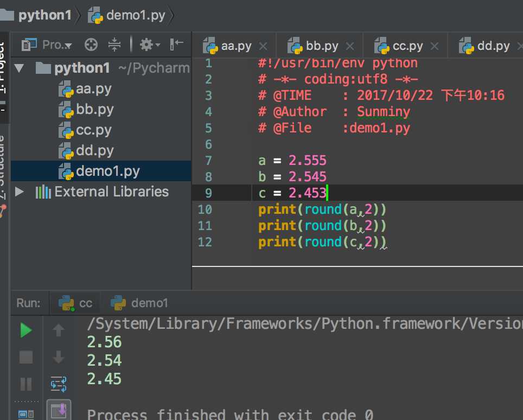
Task: Click 'Process finished with exit code 0'
Action: click(230, 415)
